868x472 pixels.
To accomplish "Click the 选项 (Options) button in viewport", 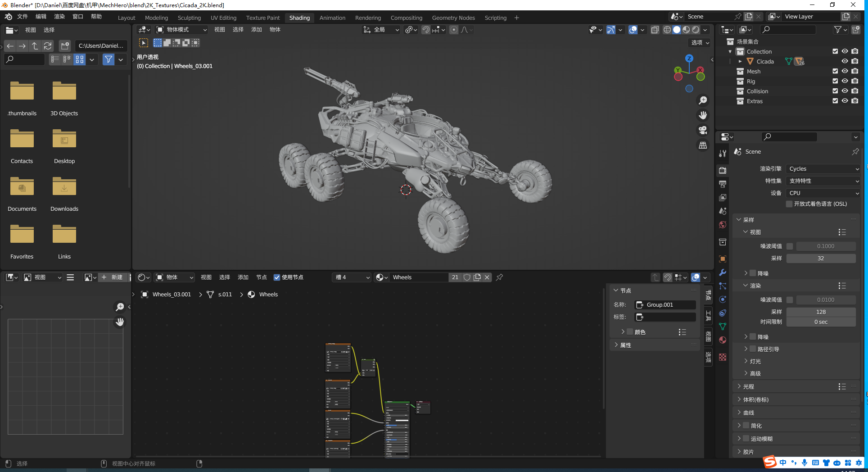I will (x=700, y=42).
